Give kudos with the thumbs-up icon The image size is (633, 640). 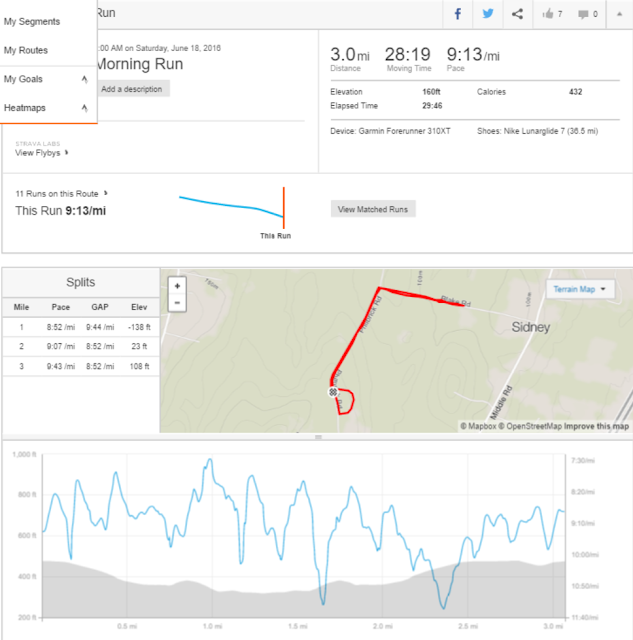tap(552, 14)
